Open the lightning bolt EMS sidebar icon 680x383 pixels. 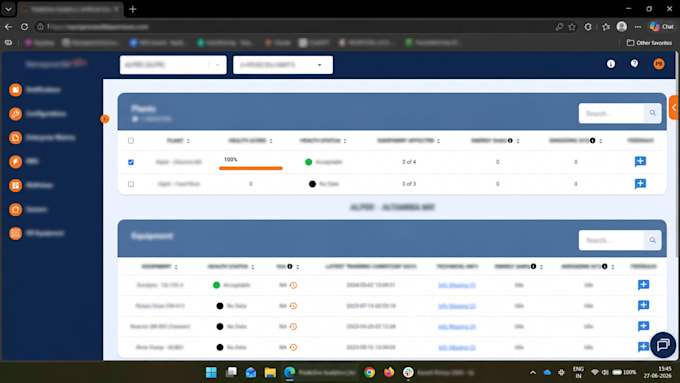coord(16,161)
